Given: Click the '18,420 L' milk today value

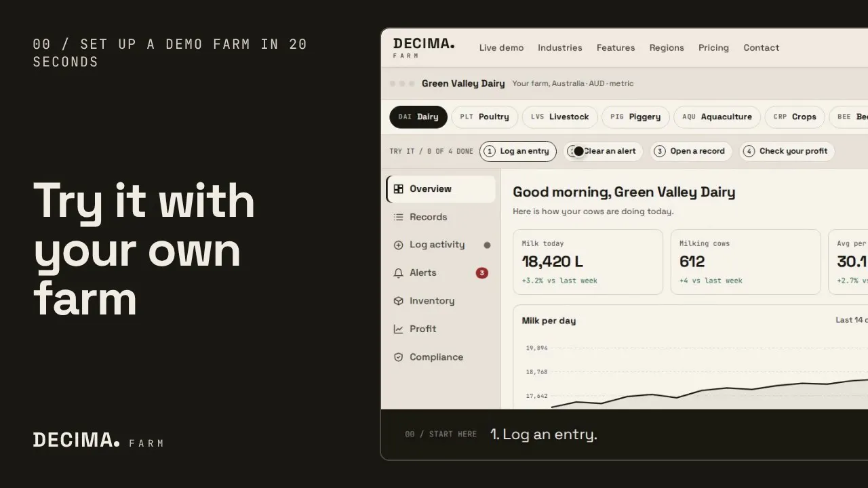Looking at the screenshot, I should 553,262.
